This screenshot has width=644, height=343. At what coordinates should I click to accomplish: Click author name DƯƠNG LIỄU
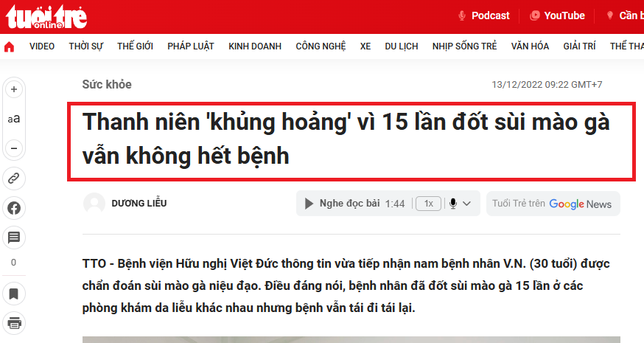139,204
